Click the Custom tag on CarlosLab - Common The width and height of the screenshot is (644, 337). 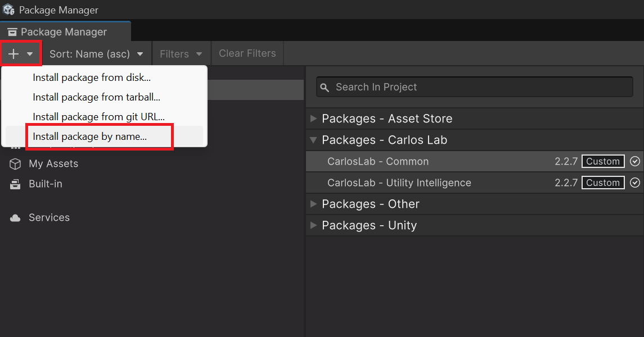point(603,161)
